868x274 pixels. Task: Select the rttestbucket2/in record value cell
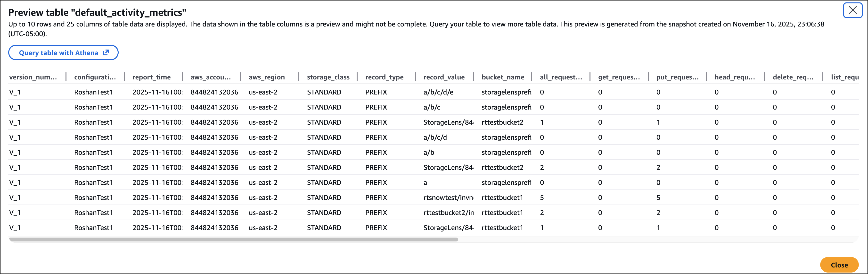[x=448, y=213]
